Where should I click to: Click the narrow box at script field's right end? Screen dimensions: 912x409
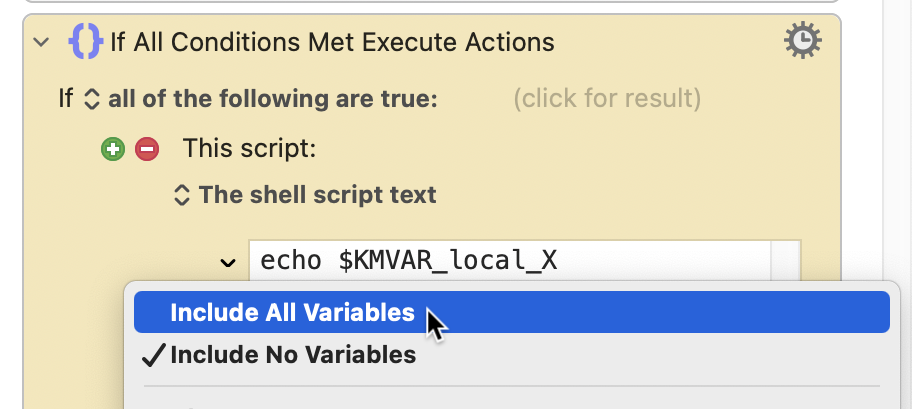click(x=786, y=261)
